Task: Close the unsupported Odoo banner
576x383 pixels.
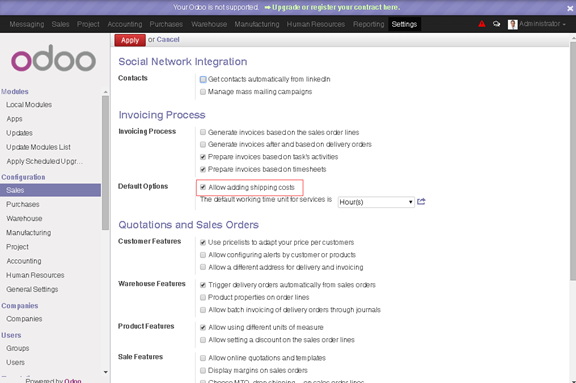Action: [x=570, y=8]
